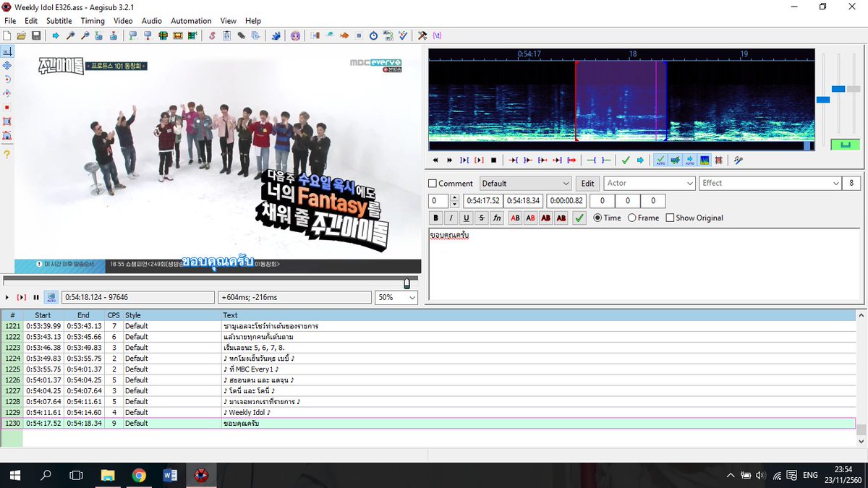Select the standard video cursor tool
Image resolution: width=868 pixels, height=488 pixels.
click(x=7, y=51)
